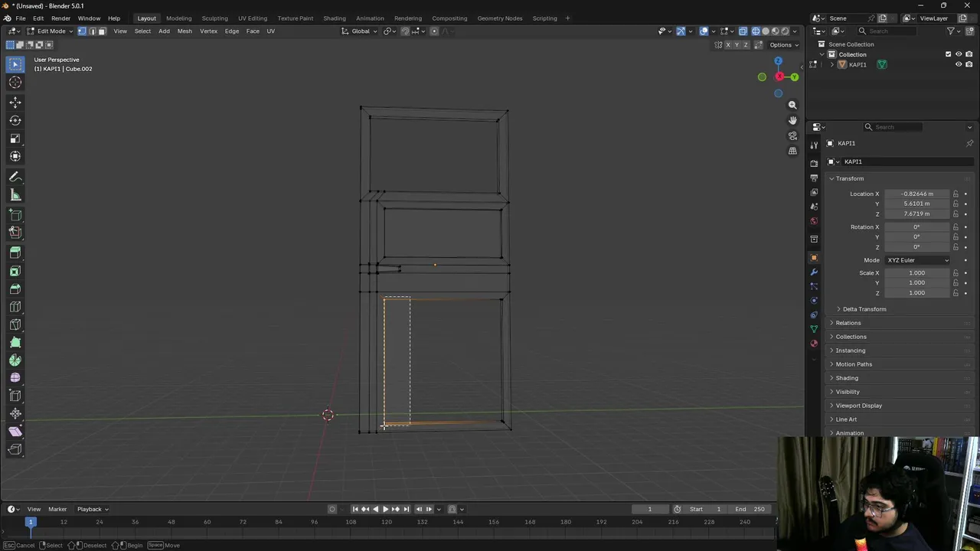This screenshot has width=980, height=551.
Task: Enable rendered viewport shading
Action: pyautogui.click(x=785, y=31)
